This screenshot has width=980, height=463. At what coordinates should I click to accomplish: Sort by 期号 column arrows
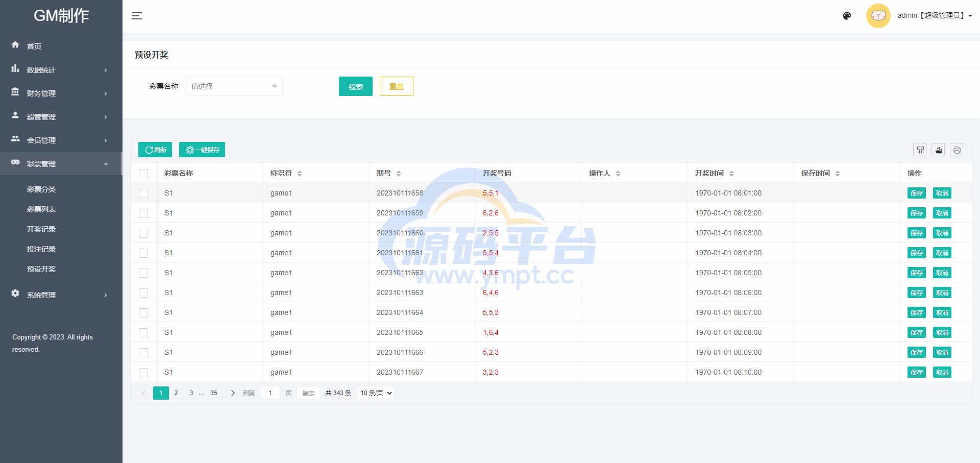(399, 174)
